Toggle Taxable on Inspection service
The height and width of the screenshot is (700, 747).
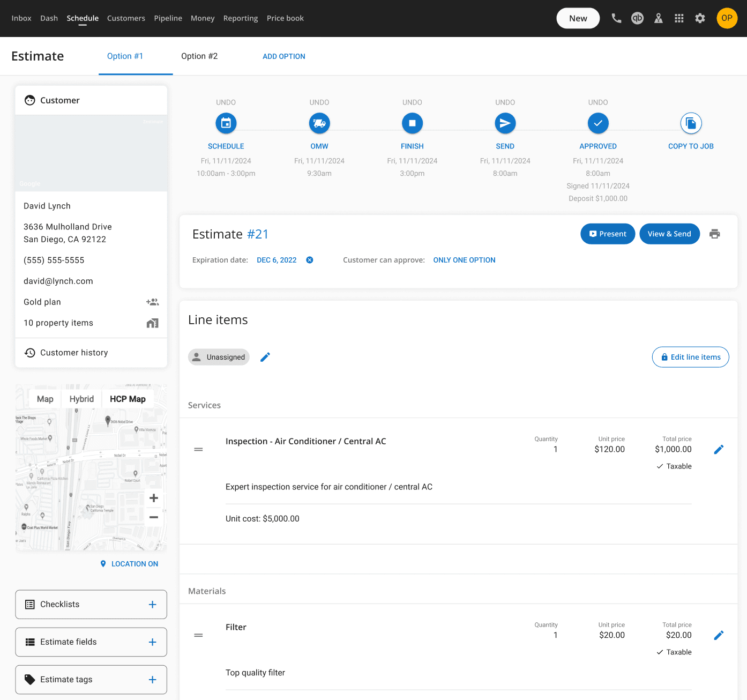coord(674,466)
